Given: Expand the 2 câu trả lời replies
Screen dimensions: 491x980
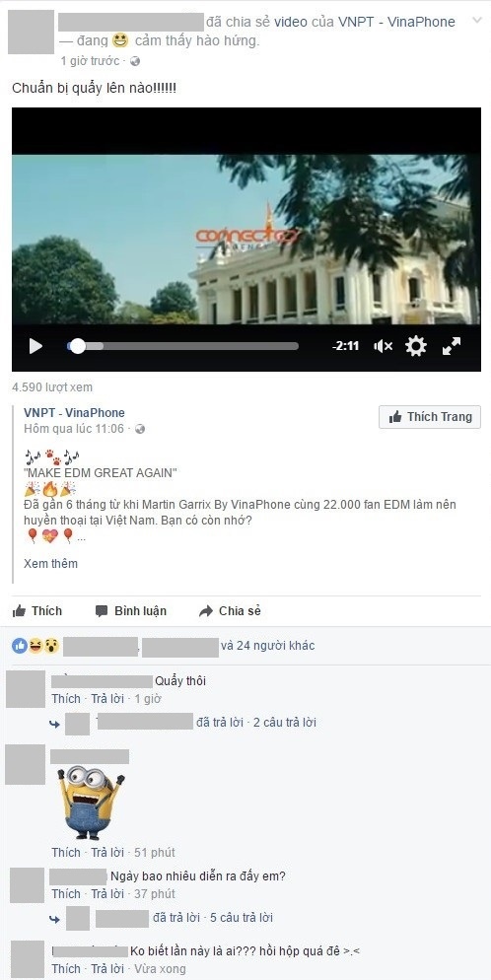Looking at the screenshot, I should pyautogui.click(x=285, y=722).
